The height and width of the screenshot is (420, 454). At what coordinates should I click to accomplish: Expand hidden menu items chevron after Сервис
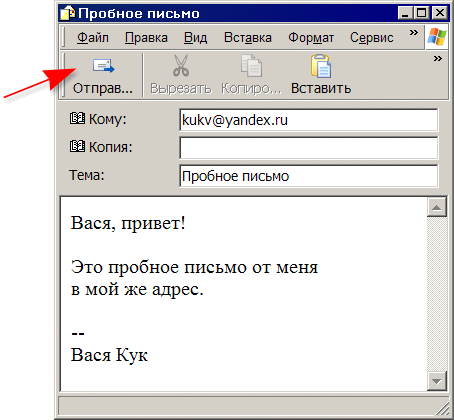click(x=414, y=33)
